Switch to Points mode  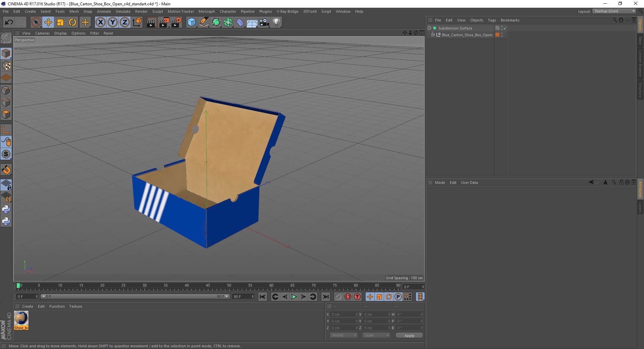6,90
